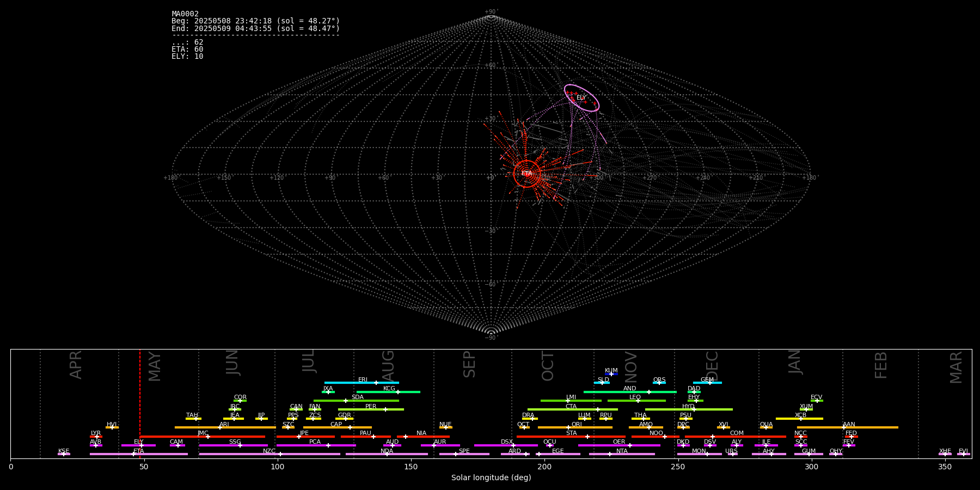This screenshot has width=980, height=490.
Task: Select the ARI orange shower bar
Action: coord(225,427)
